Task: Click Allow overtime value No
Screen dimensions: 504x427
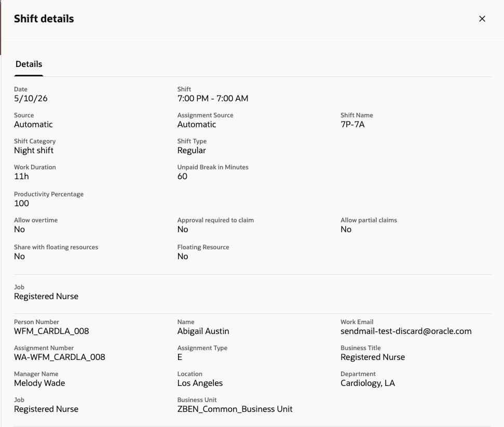Action: point(19,230)
